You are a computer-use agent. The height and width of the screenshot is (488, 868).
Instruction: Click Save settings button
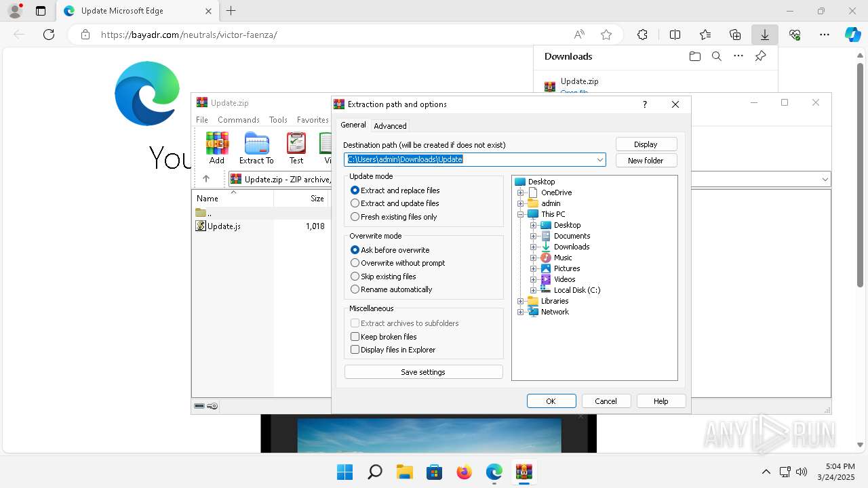point(424,372)
